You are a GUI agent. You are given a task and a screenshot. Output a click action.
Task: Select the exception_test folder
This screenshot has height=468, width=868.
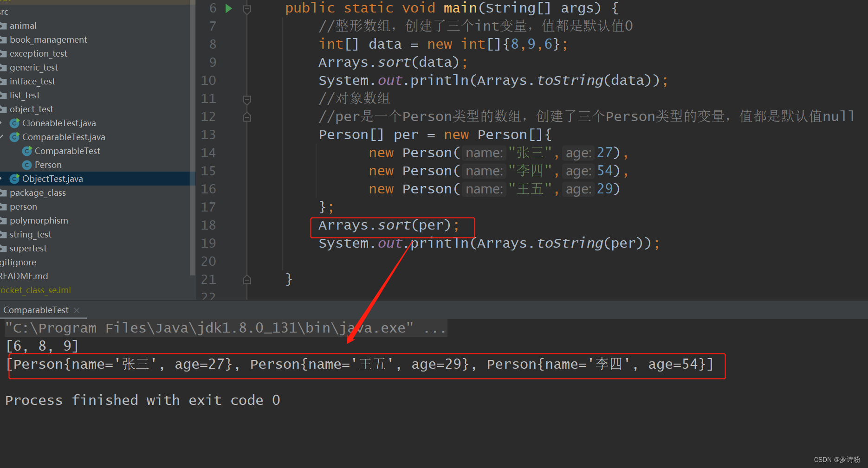coord(39,54)
